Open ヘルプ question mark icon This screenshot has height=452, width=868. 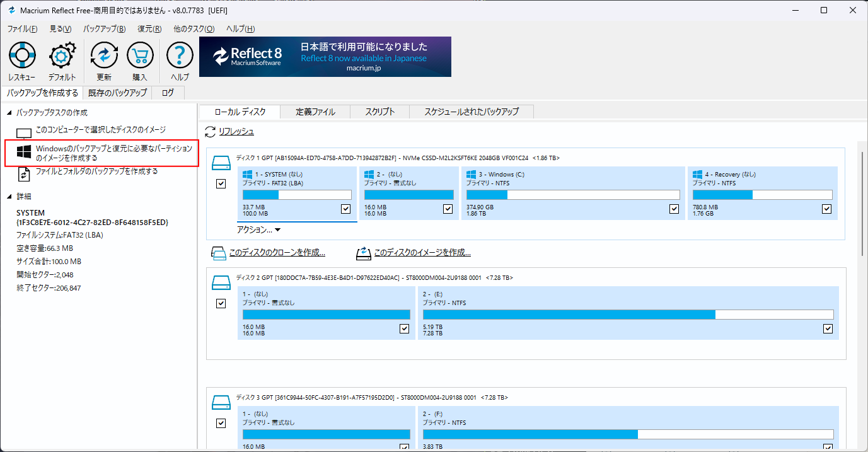coord(180,56)
